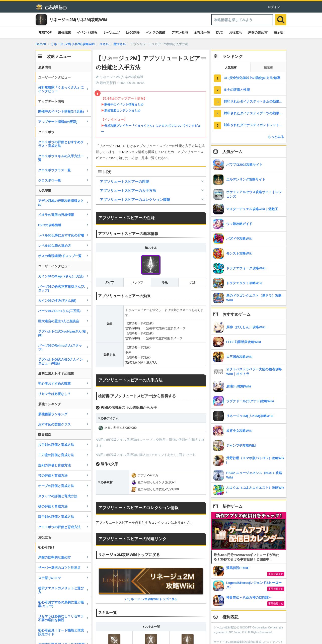Click スキル in the breadcrumb trail
Image resolution: width=322 pixels, height=644 pixels.
point(104,44)
